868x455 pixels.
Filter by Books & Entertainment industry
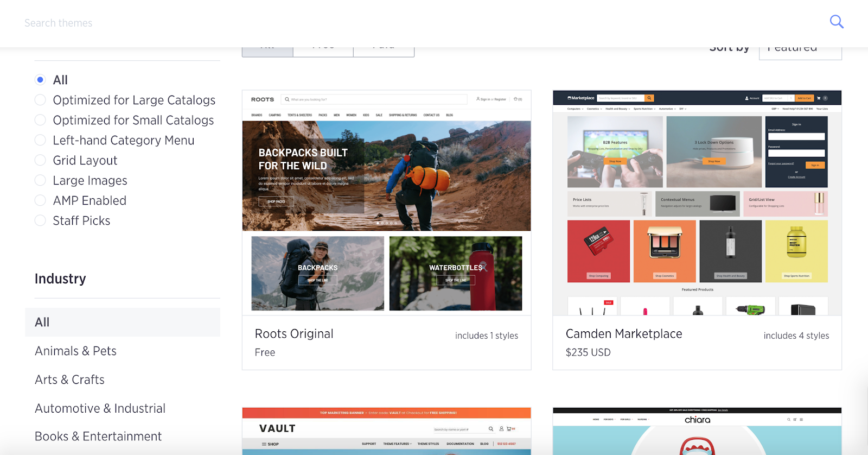click(x=98, y=437)
